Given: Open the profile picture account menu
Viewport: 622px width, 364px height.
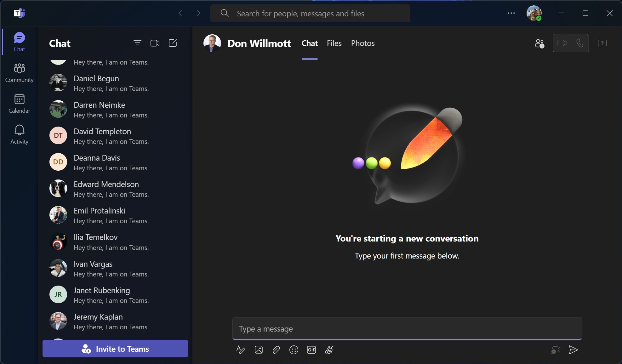Looking at the screenshot, I should [534, 13].
